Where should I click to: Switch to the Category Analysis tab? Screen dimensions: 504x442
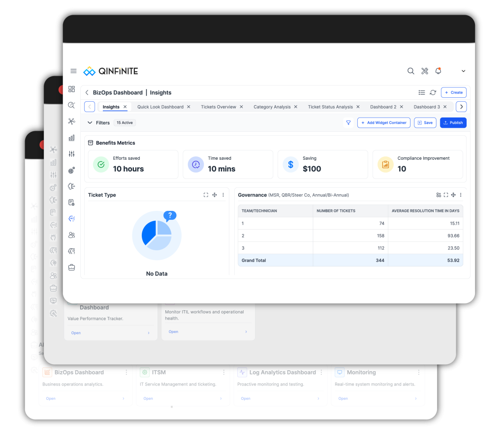(272, 107)
